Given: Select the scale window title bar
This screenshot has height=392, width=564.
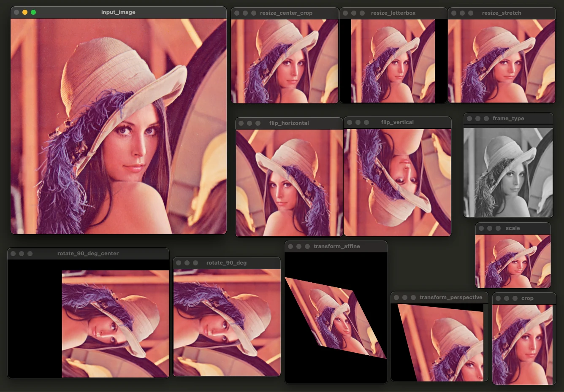Looking at the screenshot, I should [512, 228].
